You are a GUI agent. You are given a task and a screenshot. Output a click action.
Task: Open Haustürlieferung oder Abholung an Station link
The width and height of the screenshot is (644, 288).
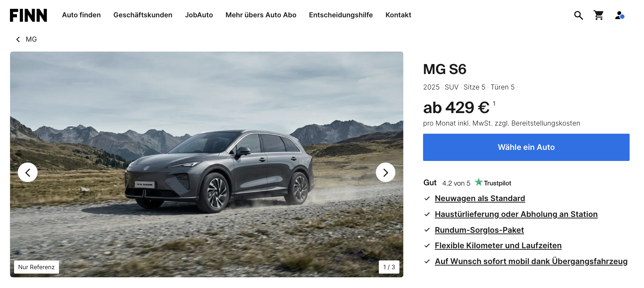(x=516, y=214)
